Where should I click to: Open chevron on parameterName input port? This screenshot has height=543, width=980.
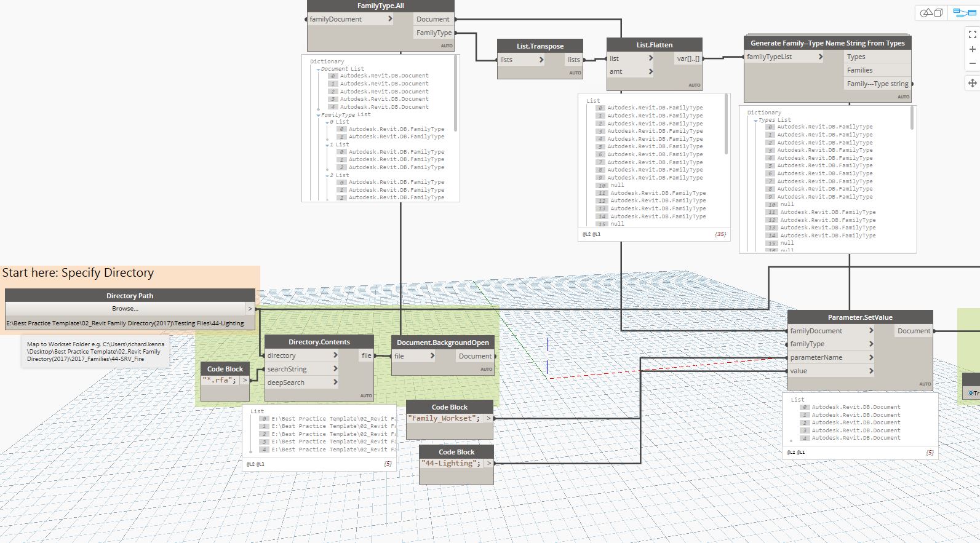871,357
